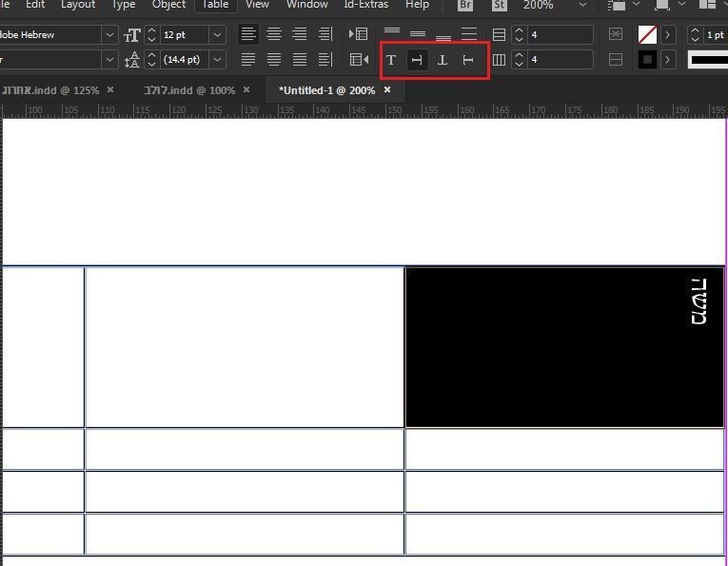Justify cell content vertically
The height and width of the screenshot is (566, 728).
pyautogui.click(x=469, y=34)
